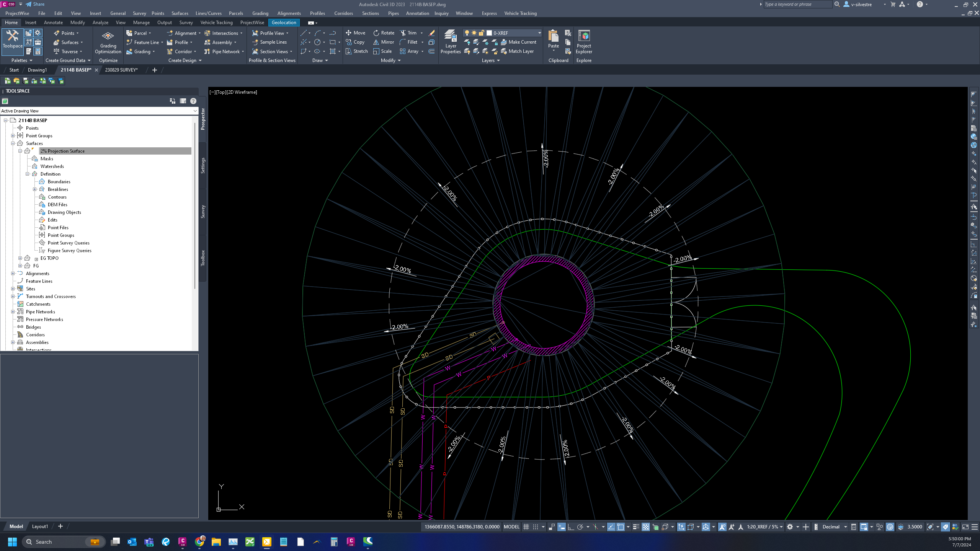Open the 0-XREF layer dropdown
980x551 pixels.
click(539, 33)
